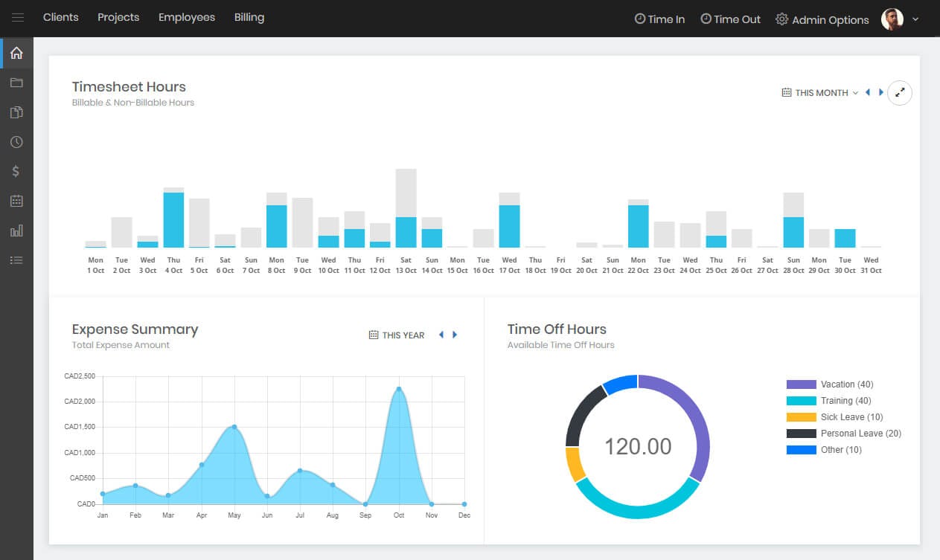Open the Home dashboard icon in sidebar
The image size is (940, 560).
(16, 53)
